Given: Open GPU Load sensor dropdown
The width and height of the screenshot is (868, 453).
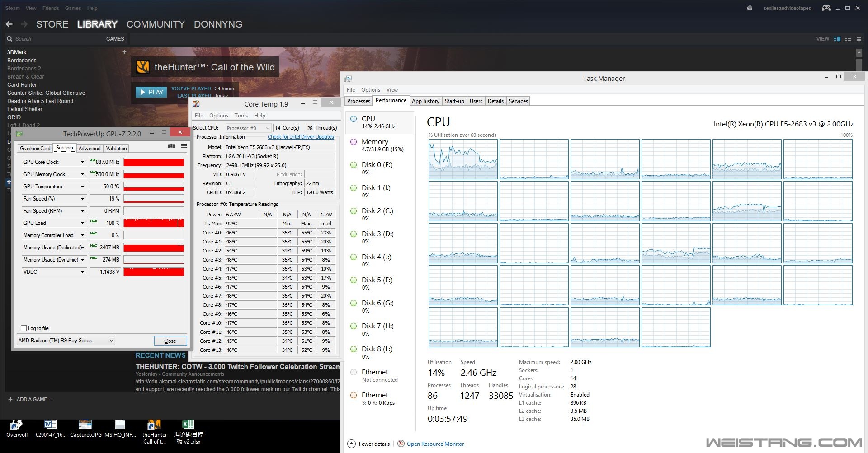Looking at the screenshot, I should click(x=82, y=223).
